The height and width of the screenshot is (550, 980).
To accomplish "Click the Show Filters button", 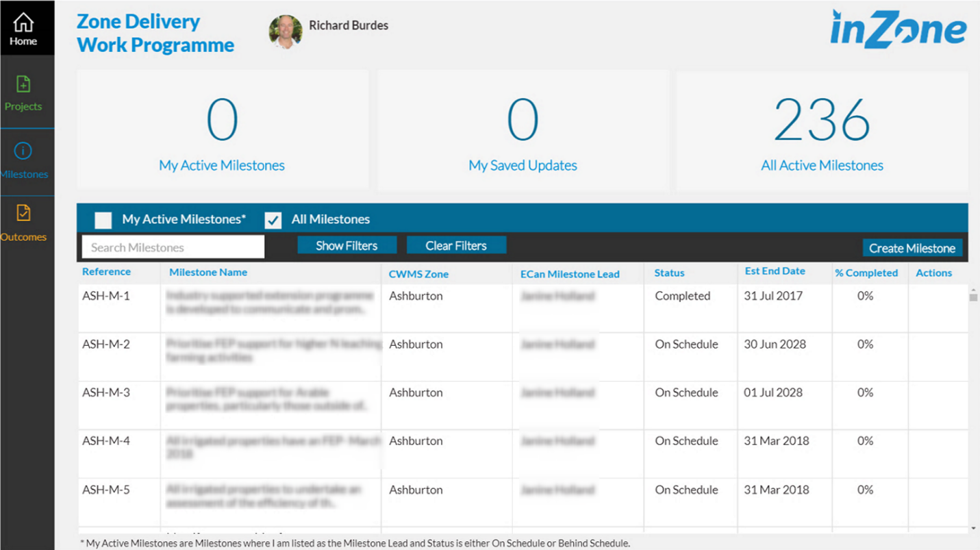I will pyautogui.click(x=347, y=245).
